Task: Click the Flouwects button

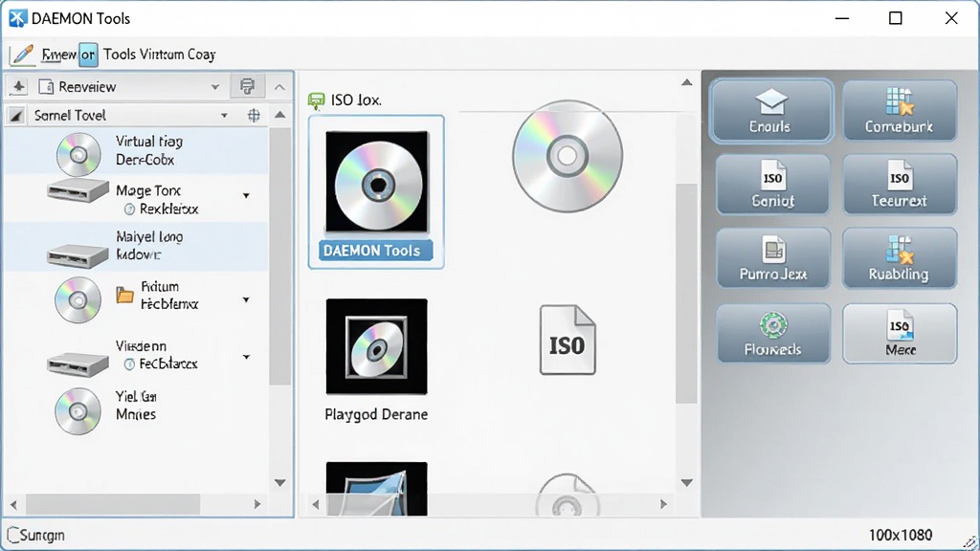Action: [773, 334]
